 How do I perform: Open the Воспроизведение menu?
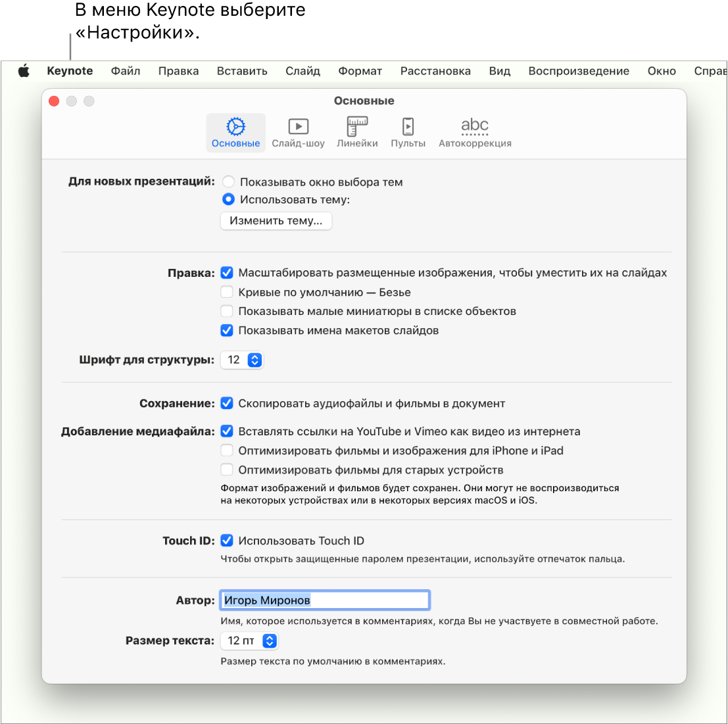(x=579, y=71)
